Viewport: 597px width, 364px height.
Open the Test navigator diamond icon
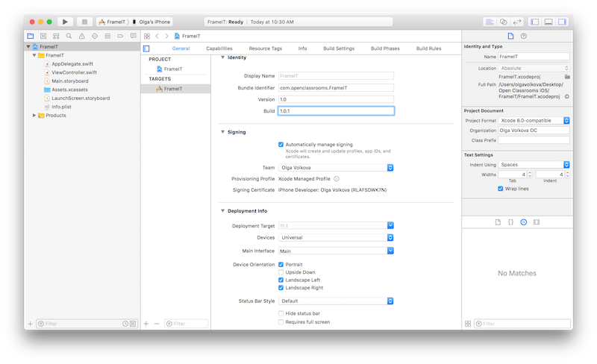pyautogui.click(x=95, y=36)
